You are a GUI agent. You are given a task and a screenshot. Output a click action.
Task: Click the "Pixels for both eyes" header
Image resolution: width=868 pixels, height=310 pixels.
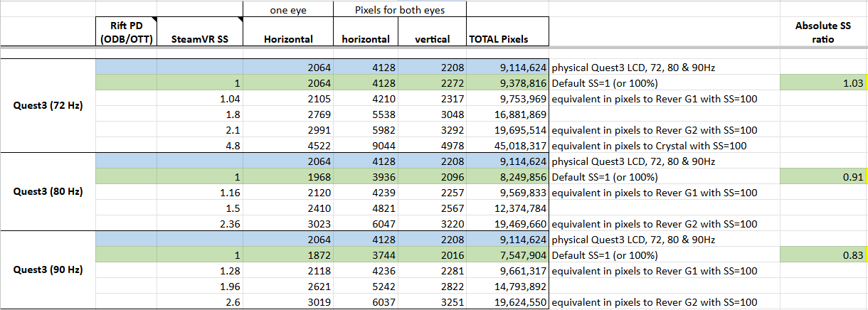tap(401, 9)
